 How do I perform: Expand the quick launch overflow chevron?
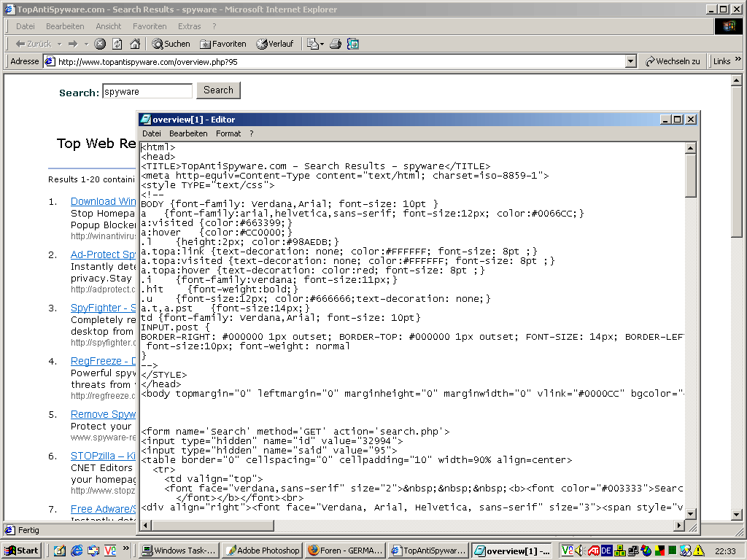[126, 548]
